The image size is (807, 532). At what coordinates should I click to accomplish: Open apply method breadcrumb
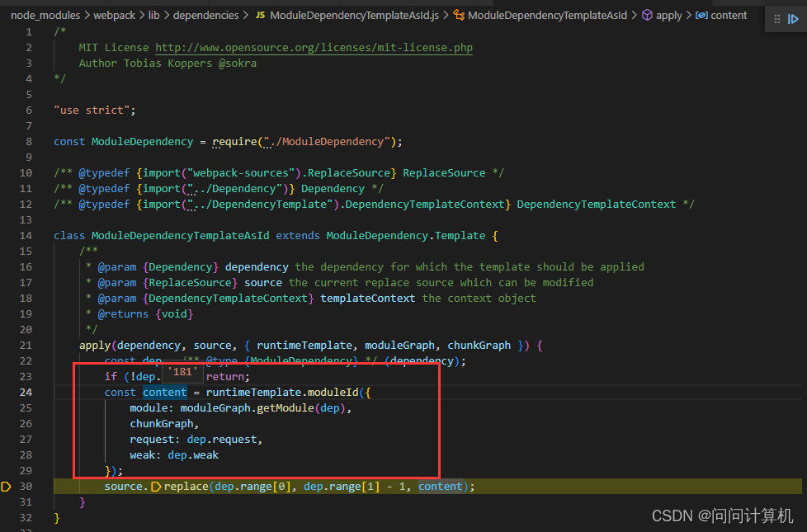pos(668,16)
